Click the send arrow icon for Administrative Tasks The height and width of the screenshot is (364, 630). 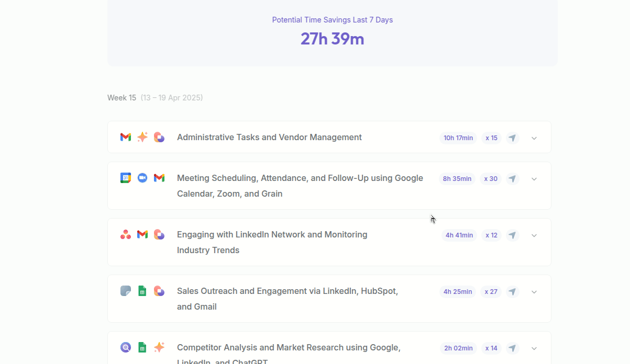[x=513, y=138]
